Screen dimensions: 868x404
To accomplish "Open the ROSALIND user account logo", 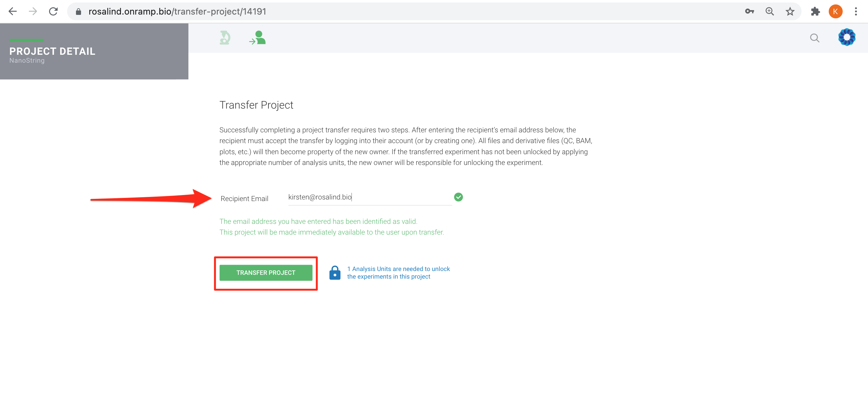I will [847, 37].
